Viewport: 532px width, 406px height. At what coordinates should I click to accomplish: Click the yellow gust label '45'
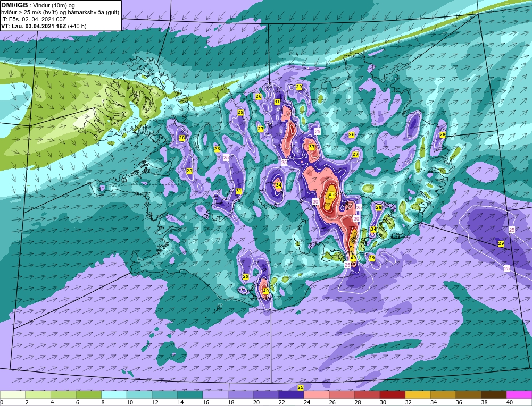coord(331,194)
